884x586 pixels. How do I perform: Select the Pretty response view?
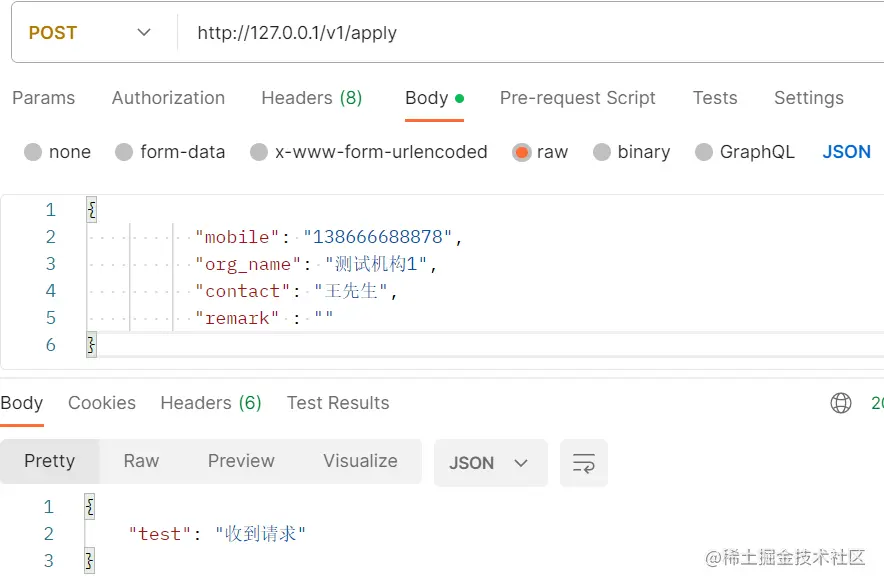[x=50, y=461]
